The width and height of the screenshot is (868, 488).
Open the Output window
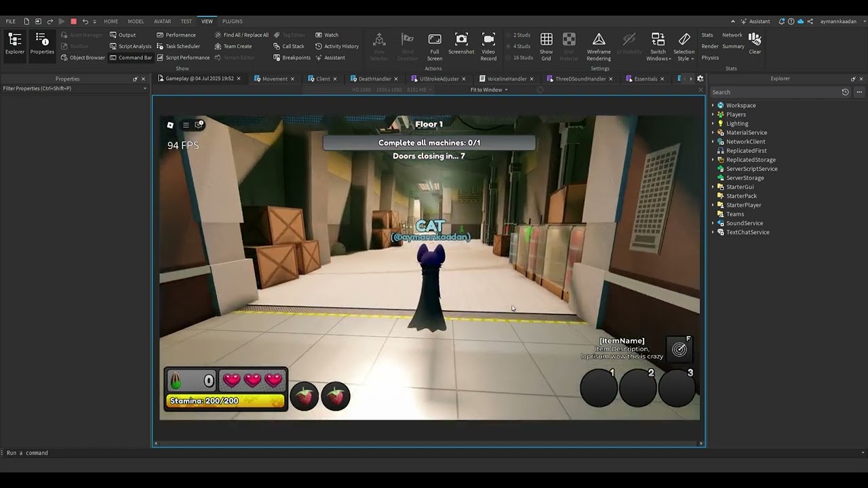click(x=123, y=35)
